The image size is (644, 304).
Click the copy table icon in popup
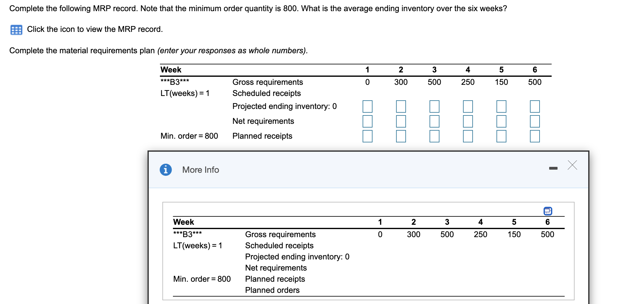548,211
